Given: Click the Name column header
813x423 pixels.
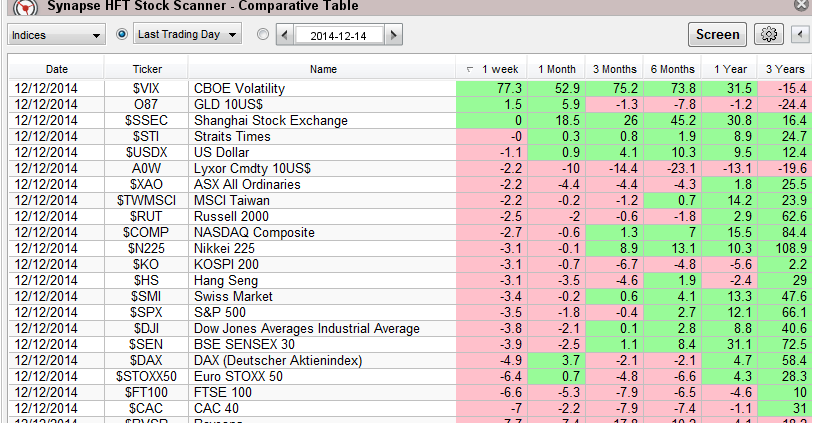Looking at the screenshot, I should click(322, 69).
